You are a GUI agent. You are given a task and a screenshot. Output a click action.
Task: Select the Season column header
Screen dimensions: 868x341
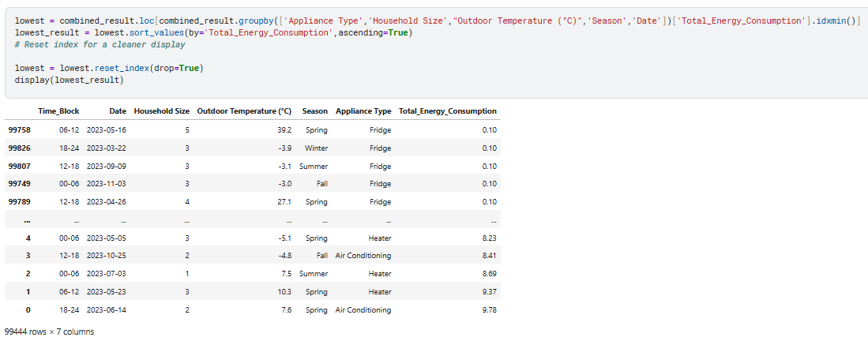pos(315,111)
